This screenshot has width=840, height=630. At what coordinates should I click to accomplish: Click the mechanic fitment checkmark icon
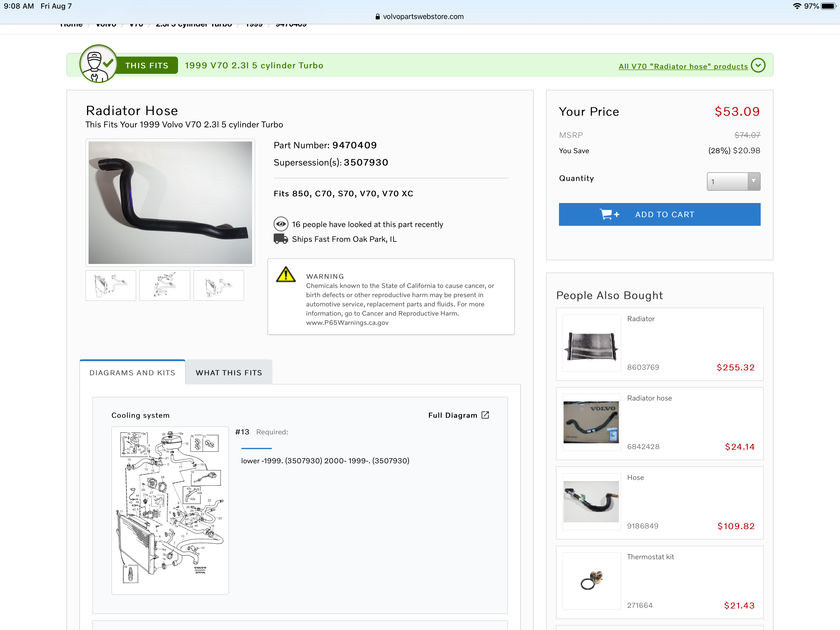click(98, 64)
